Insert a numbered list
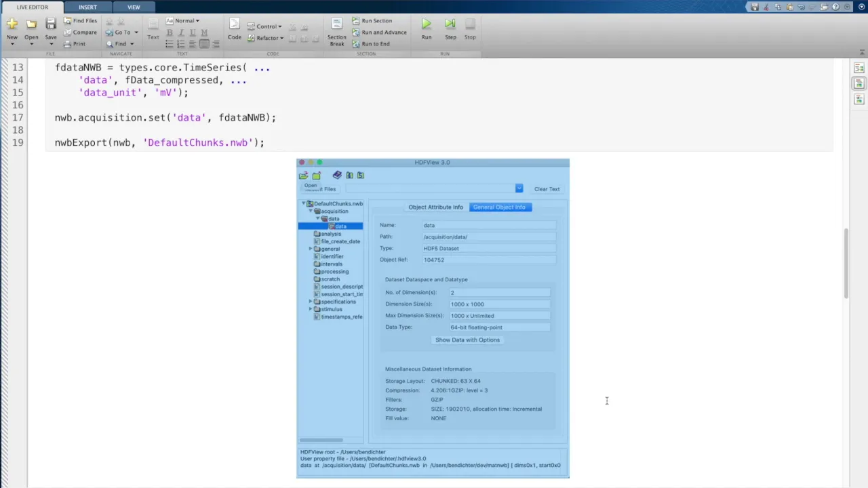Viewport: 868px width, 488px height. coord(181,44)
